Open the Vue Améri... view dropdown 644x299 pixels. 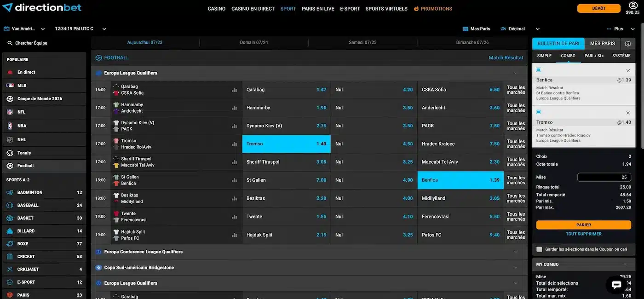point(24,29)
